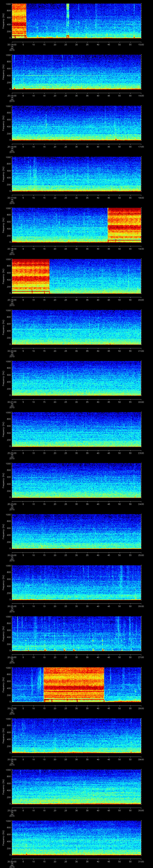Click the 20:15:00 start time label
Image resolution: width=153 pixels, height=868 pixels.
[12, 96]
